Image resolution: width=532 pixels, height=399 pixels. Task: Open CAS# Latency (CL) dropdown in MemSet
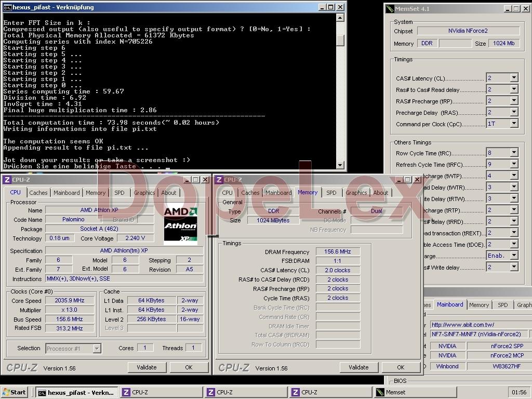(514, 78)
